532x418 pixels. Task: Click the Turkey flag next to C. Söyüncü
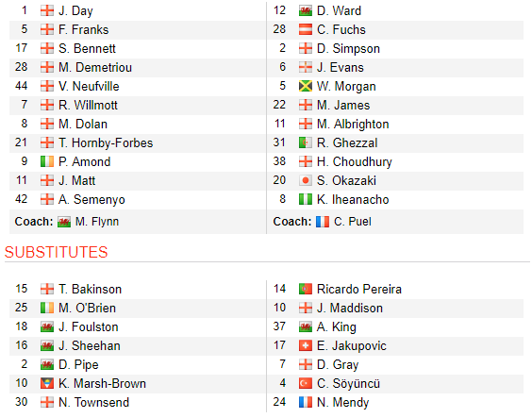pos(305,383)
